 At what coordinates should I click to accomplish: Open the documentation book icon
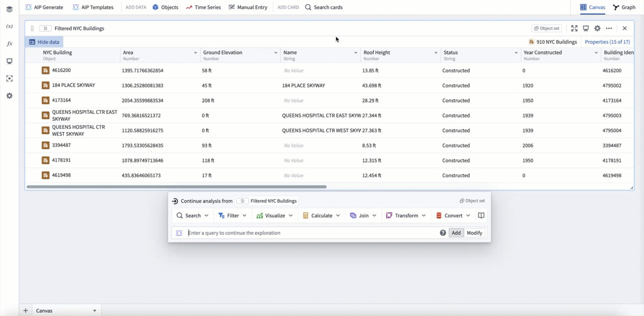click(x=481, y=215)
